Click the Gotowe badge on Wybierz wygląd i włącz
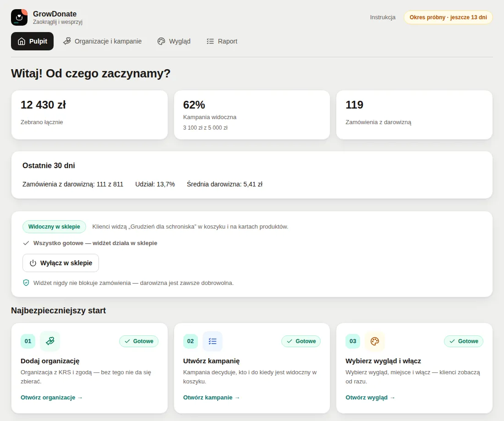Screen dimensions: 504x421 [x=464, y=341]
